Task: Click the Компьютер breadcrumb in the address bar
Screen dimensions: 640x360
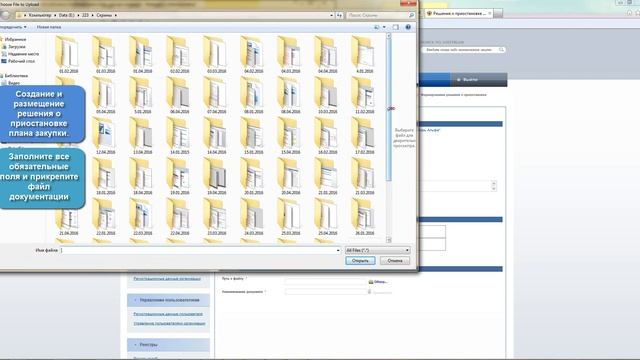Action: pyautogui.click(x=40, y=15)
